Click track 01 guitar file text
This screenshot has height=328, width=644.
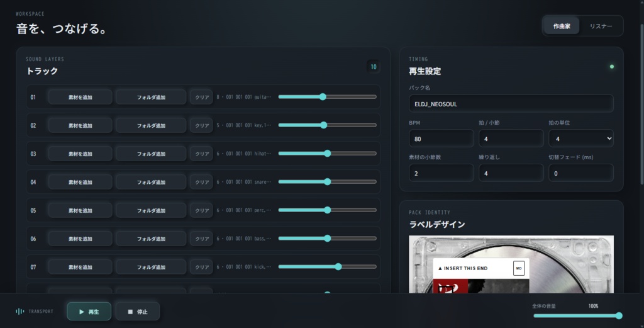(x=244, y=97)
